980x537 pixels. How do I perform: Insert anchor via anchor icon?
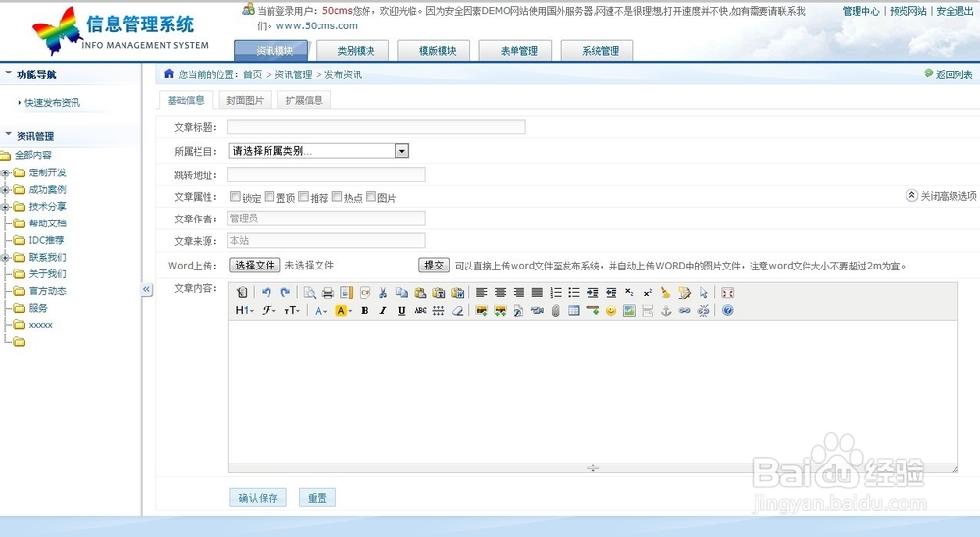coord(666,310)
